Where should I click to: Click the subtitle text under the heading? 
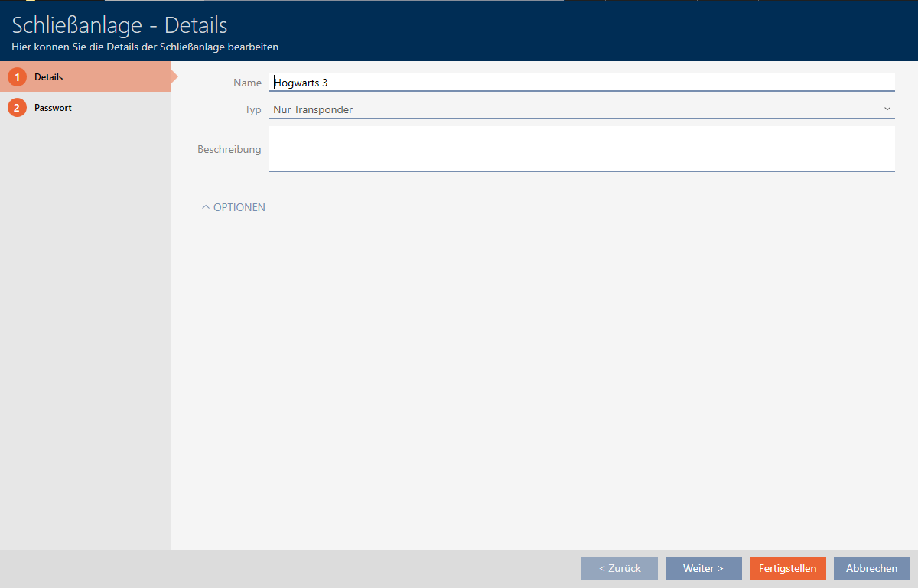point(145,47)
